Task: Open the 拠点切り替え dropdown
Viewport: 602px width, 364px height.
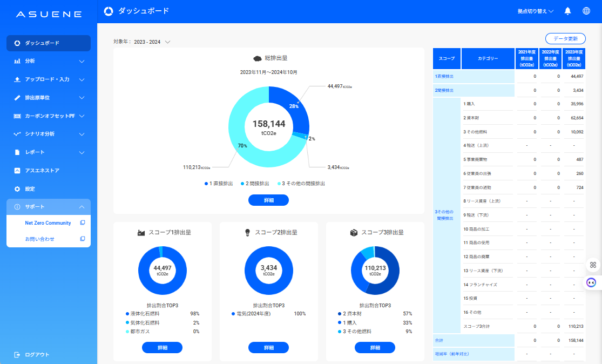Action: 535,11
